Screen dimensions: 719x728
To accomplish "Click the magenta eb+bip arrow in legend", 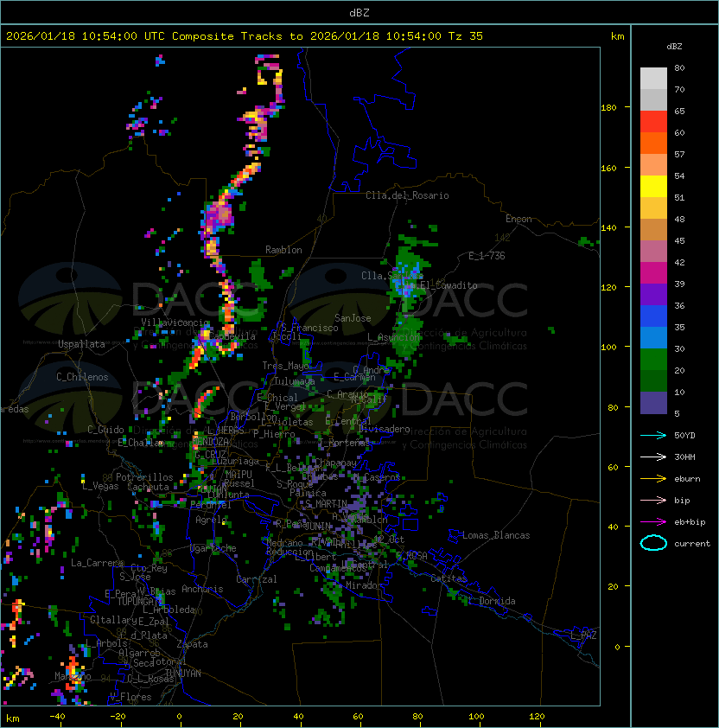I will pyautogui.click(x=653, y=522).
